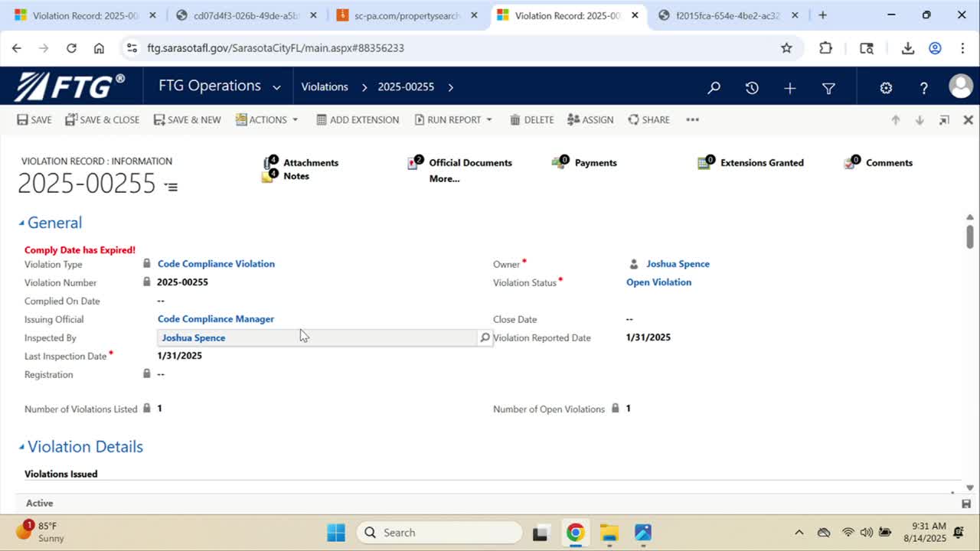Collapse the General section
This screenshot has height=551, width=980.
(23, 222)
